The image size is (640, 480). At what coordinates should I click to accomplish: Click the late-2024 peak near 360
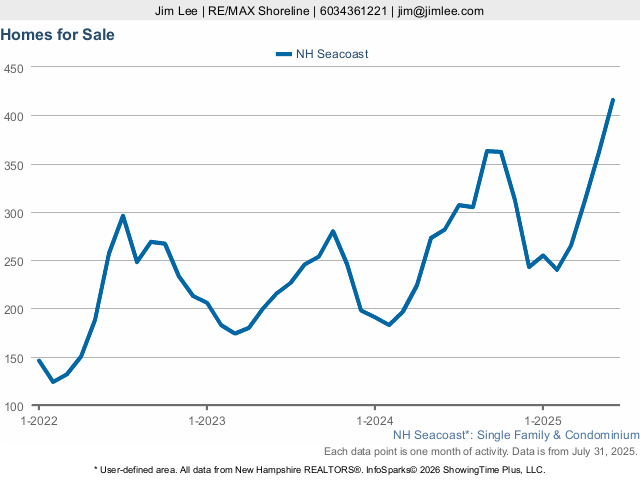(487, 151)
